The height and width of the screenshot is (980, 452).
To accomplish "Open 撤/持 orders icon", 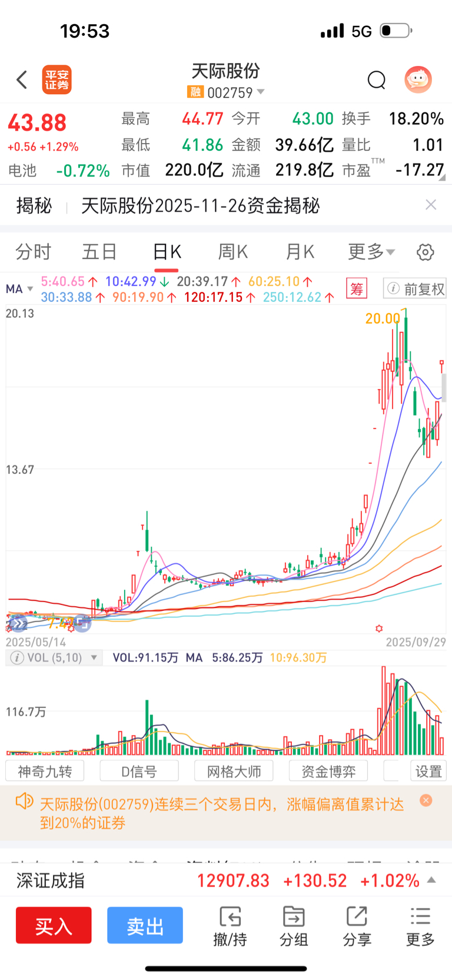I will [x=230, y=926].
